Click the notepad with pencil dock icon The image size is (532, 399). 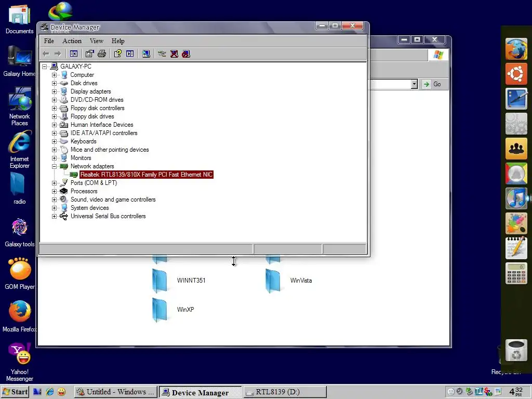pos(516,248)
